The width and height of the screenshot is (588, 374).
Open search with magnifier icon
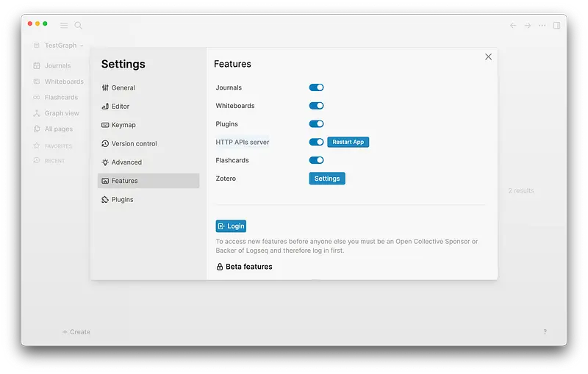(78, 25)
